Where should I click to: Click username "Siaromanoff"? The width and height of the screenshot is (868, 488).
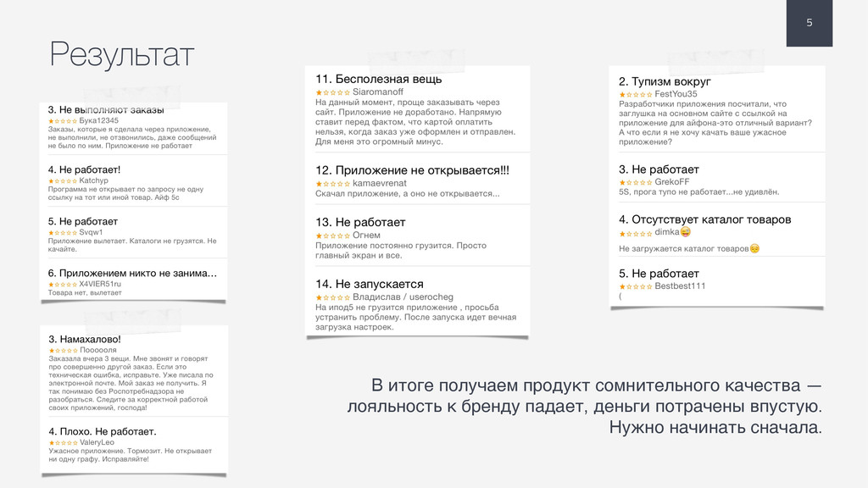click(378, 91)
